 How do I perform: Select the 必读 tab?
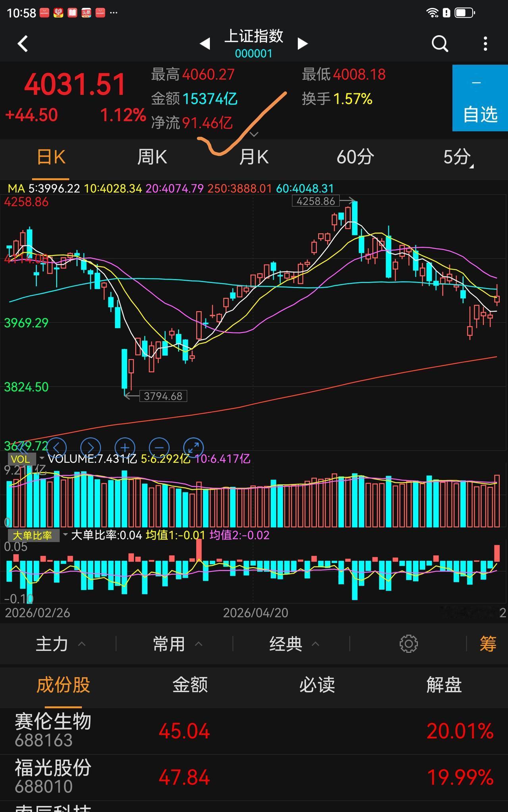[317, 685]
